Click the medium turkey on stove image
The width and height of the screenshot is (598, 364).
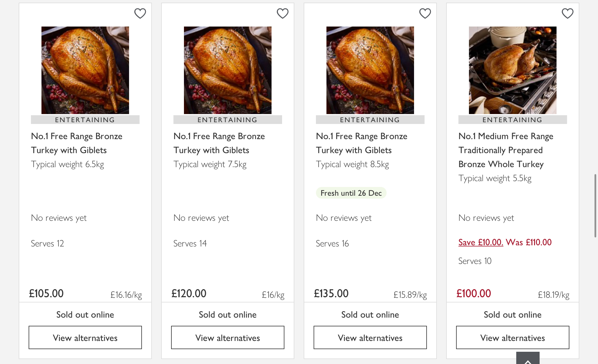513,70
